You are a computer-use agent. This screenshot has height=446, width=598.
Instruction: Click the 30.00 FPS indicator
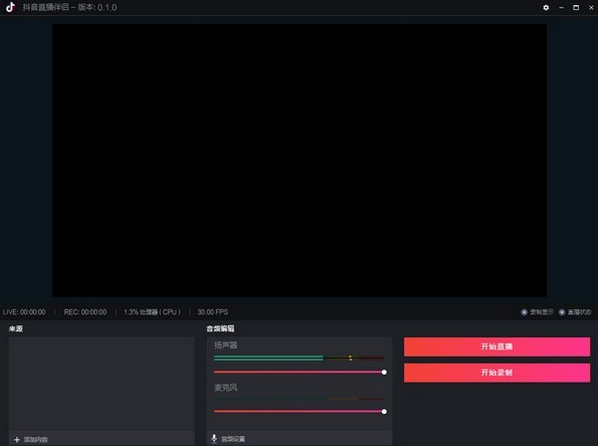tap(213, 312)
